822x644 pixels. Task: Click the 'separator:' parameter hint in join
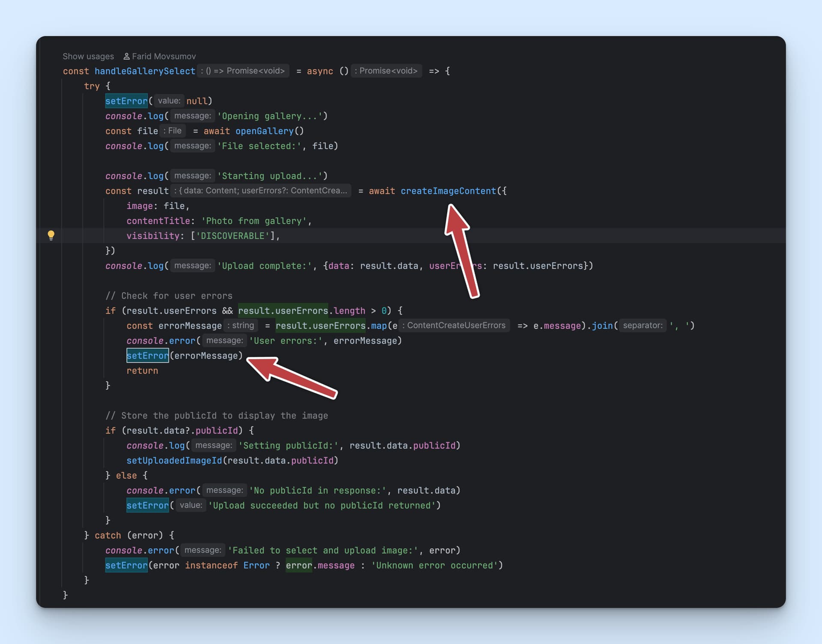pyautogui.click(x=642, y=326)
